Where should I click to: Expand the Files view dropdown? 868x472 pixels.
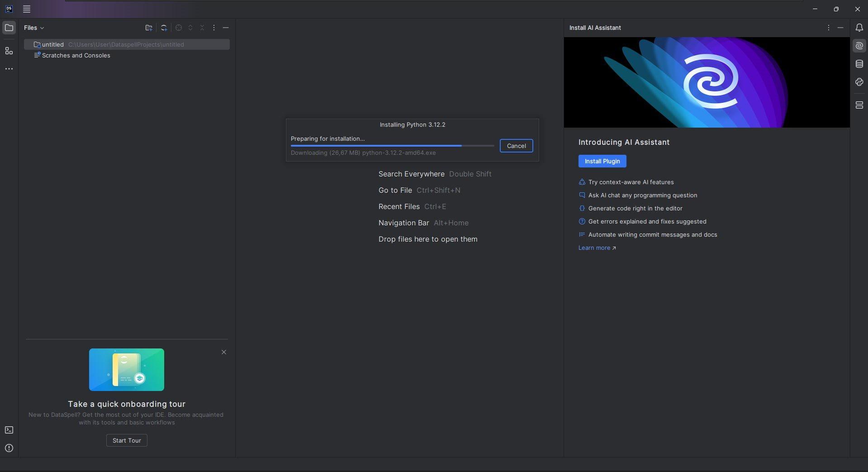pos(34,28)
